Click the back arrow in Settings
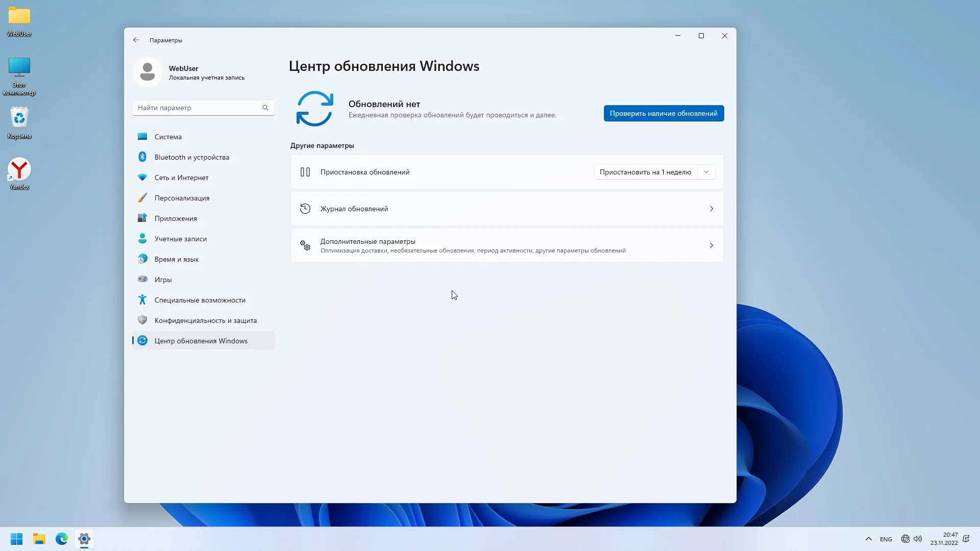This screenshot has width=980, height=551. click(136, 40)
